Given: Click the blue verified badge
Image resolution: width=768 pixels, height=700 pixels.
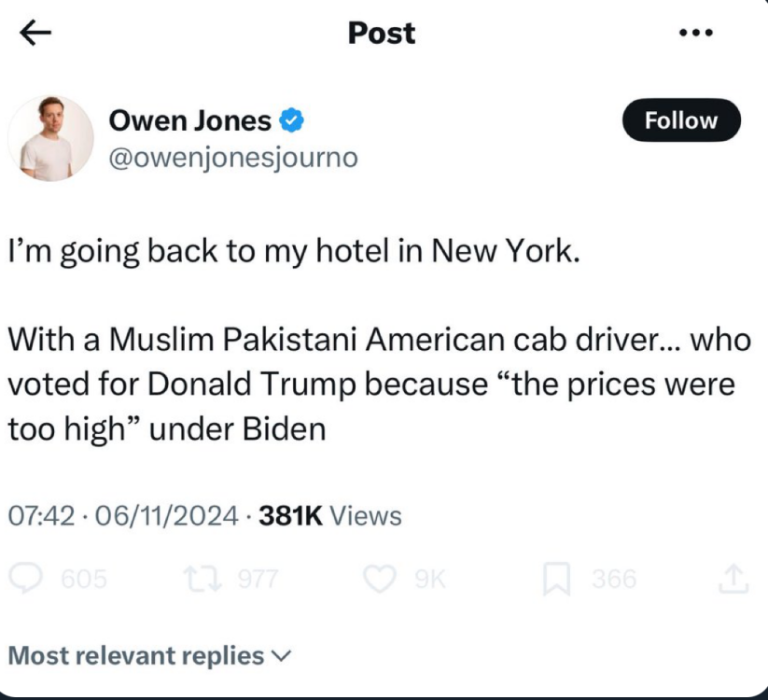Looking at the screenshot, I should [292, 120].
